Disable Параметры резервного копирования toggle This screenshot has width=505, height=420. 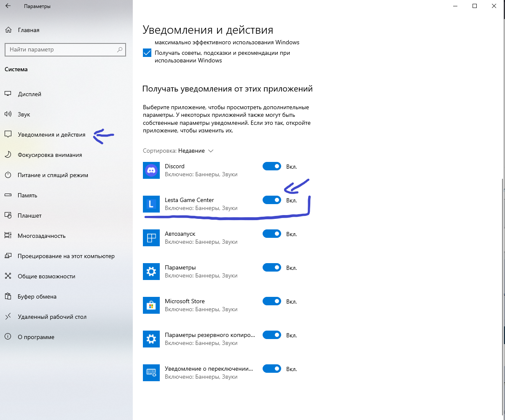[272, 335]
